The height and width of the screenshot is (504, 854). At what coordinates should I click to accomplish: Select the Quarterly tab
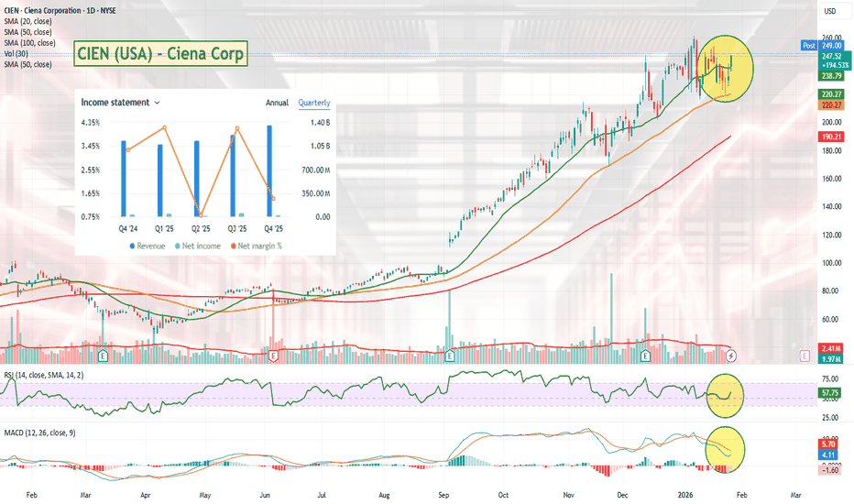(x=314, y=103)
